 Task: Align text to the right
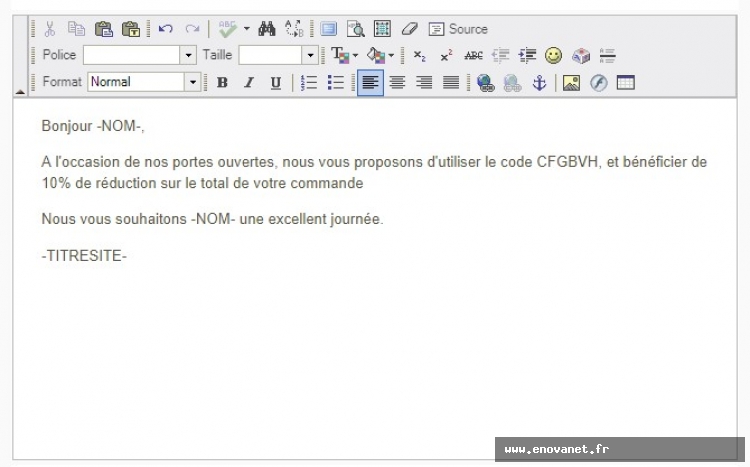[424, 83]
